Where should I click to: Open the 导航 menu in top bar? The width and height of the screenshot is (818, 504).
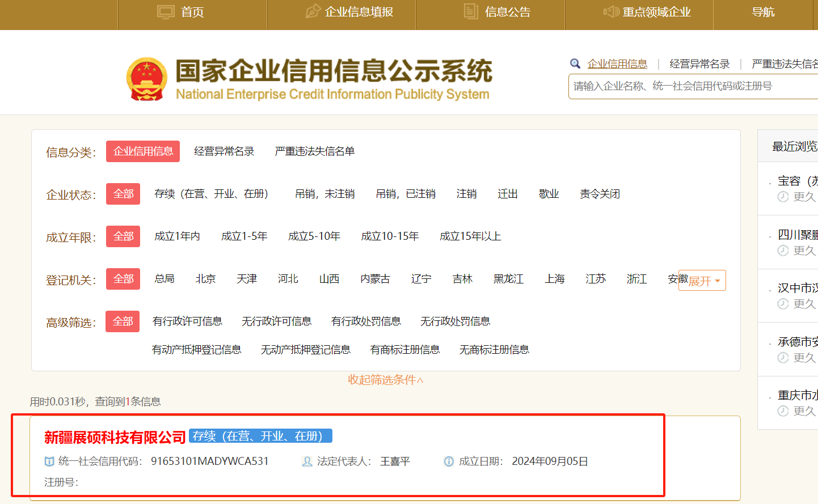coord(763,12)
